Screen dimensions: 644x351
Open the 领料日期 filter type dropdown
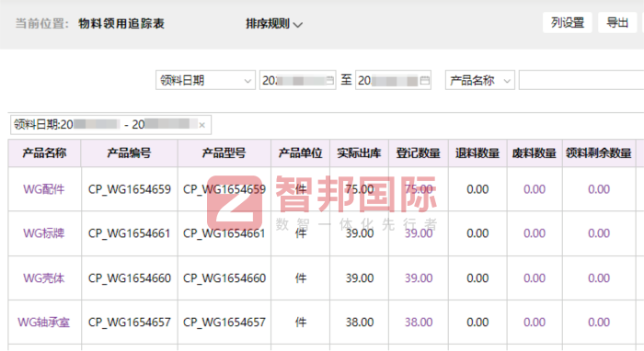pyautogui.click(x=205, y=80)
